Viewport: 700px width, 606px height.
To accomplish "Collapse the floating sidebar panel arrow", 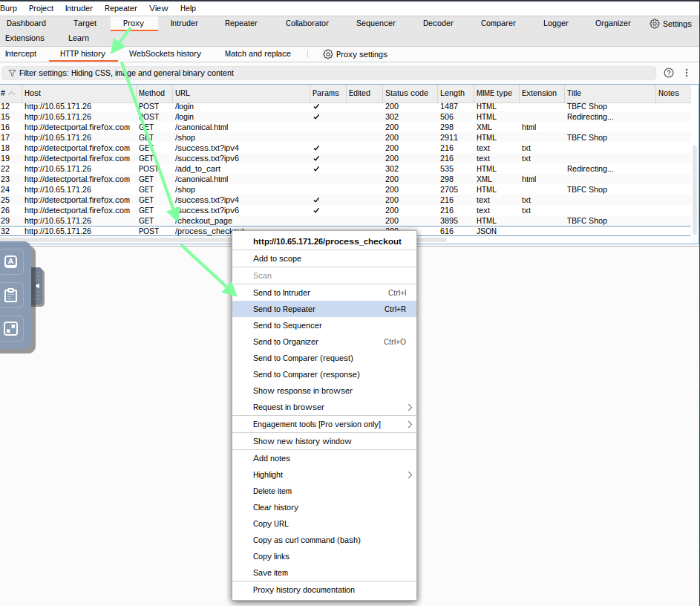I will click(38, 286).
